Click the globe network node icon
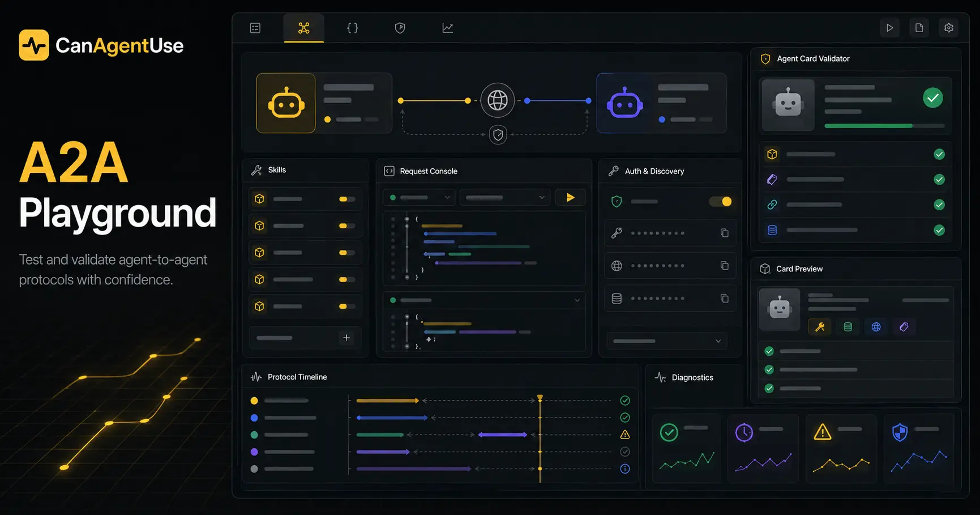Screen dimensions: 980x515 click(498, 100)
